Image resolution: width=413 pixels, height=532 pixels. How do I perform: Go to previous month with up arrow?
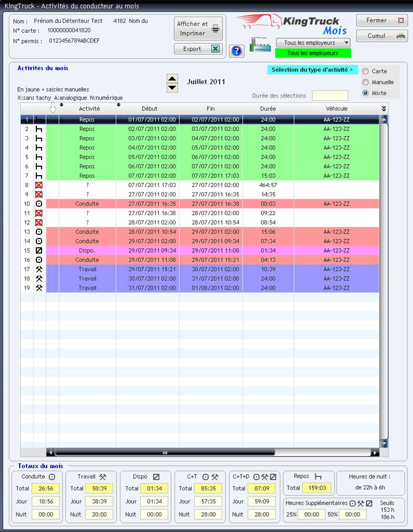coord(172,79)
